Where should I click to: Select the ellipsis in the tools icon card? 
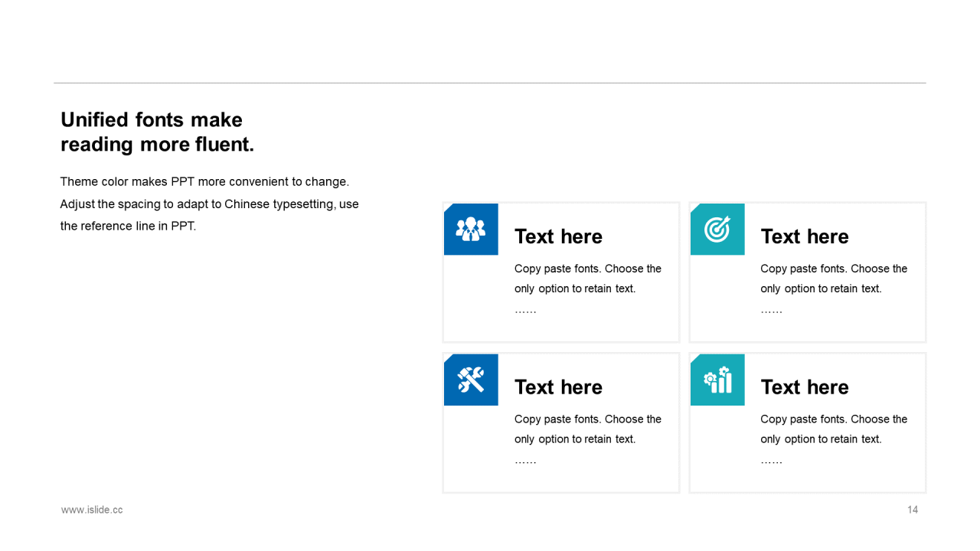click(525, 461)
